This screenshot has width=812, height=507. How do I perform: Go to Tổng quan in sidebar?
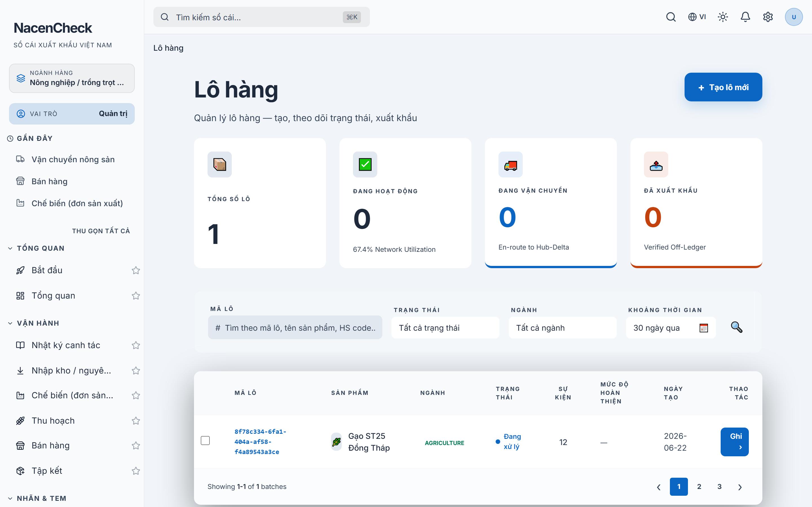(x=53, y=295)
